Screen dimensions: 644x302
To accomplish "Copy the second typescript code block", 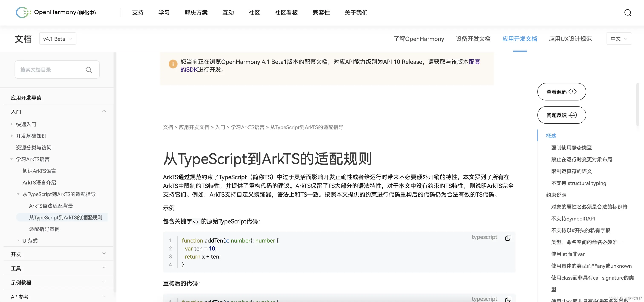I will pos(508,299).
